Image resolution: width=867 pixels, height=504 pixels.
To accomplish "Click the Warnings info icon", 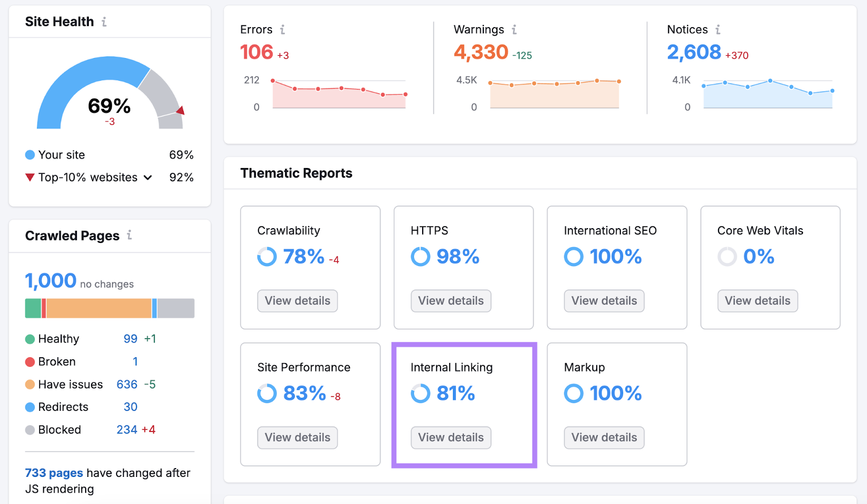I will (x=514, y=29).
